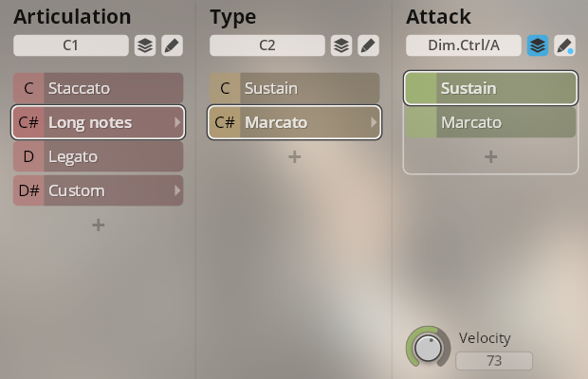Click the pencil edit icon under Attack
The width and height of the screenshot is (588, 379).
564,45
